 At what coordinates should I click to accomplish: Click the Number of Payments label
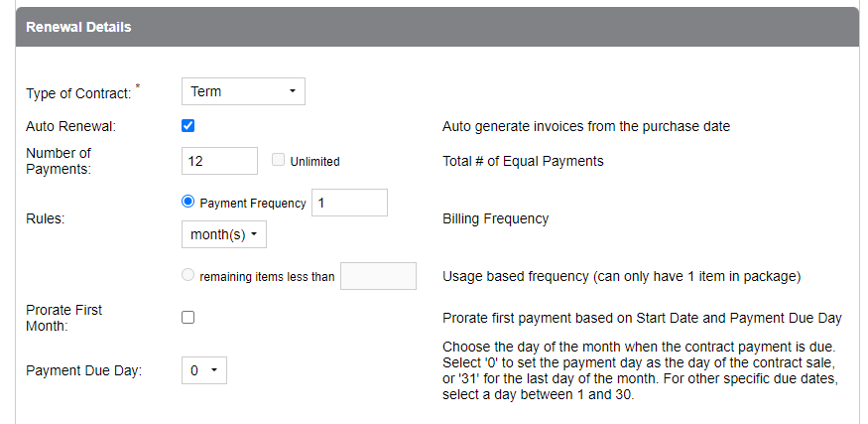click(x=59, y=161)
